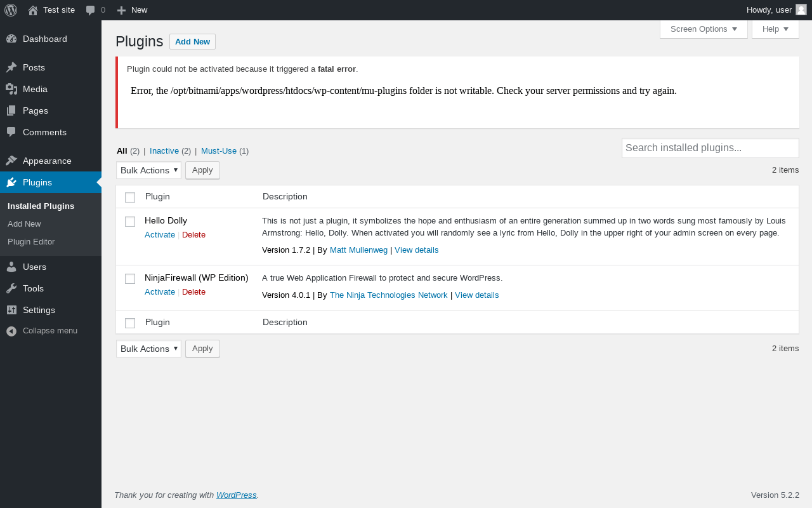812x508 pixels.
Task: Click the WordPress logo icon
Action: point(11,10)
